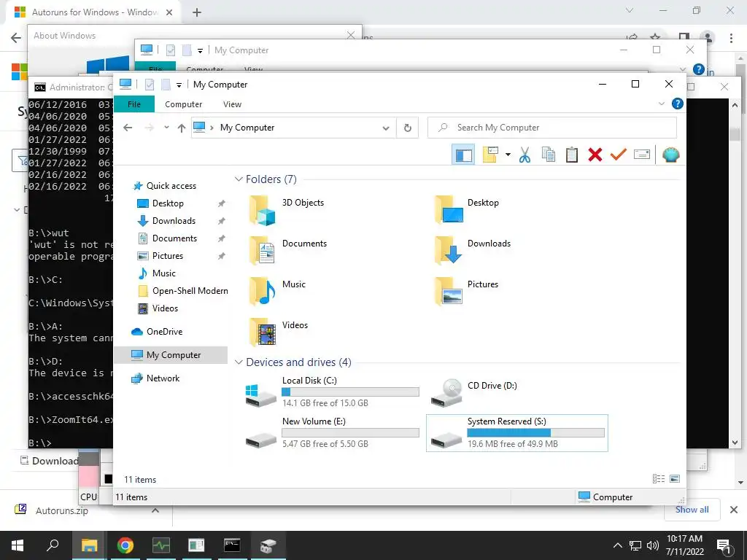Click the taskbar volume icon
Image resolution: width=747 pixels, height=560 pixels.
coord(653,545)
